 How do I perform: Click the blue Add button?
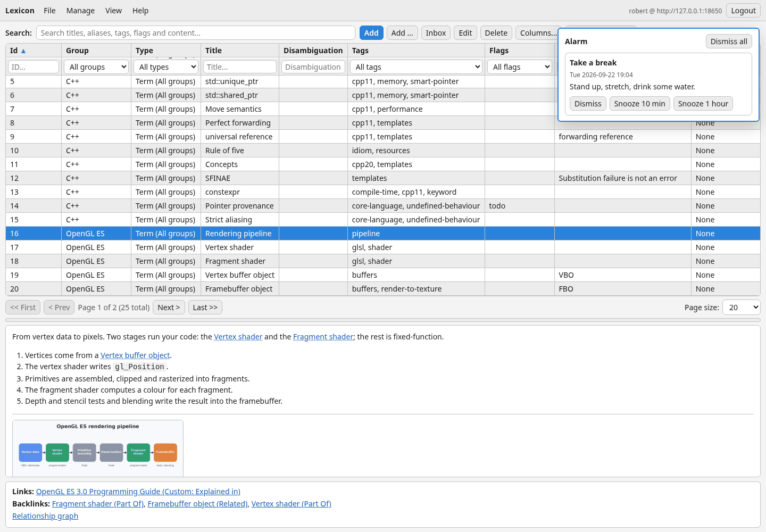point(371,33)
